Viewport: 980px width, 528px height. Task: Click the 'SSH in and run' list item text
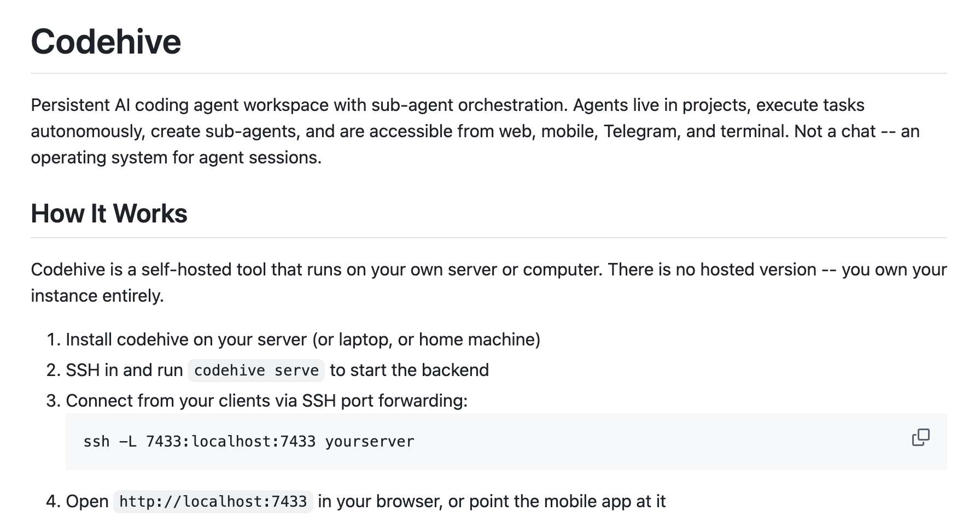pos(124,371)
